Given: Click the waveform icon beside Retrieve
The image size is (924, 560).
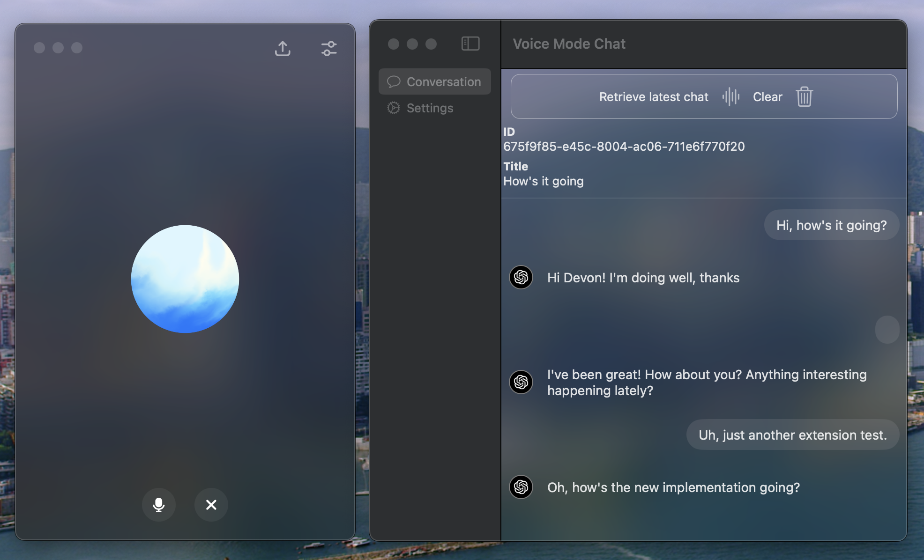Looking at the screenshot, I should point(730,97).
